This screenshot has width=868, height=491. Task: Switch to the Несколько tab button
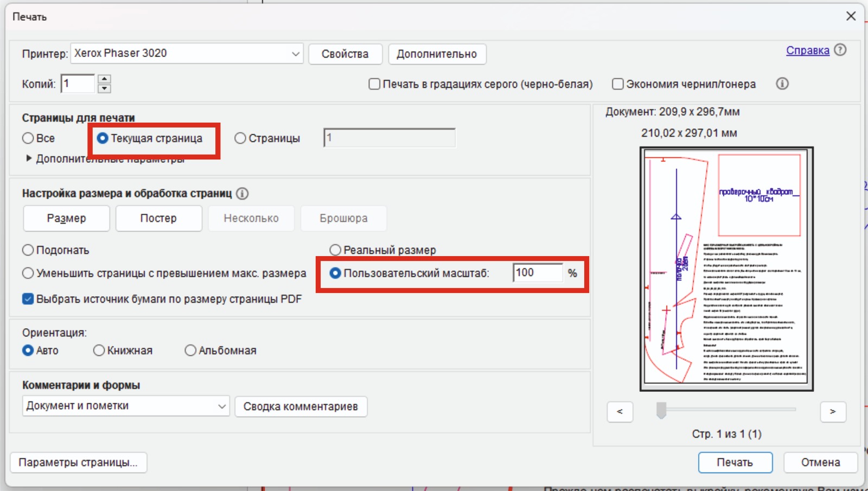(251, 218)
